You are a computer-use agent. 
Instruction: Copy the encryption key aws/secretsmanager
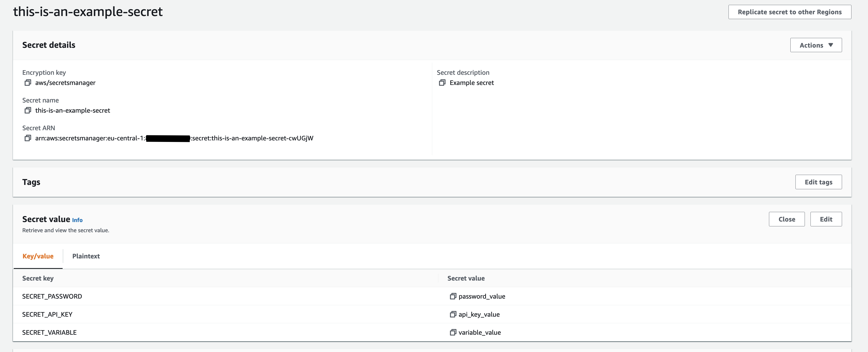pyautogui.click(x=28, y=82)
